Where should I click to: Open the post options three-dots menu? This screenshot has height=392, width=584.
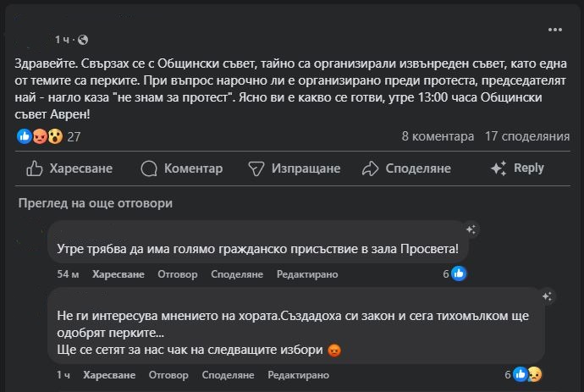(x=555, y=30)
